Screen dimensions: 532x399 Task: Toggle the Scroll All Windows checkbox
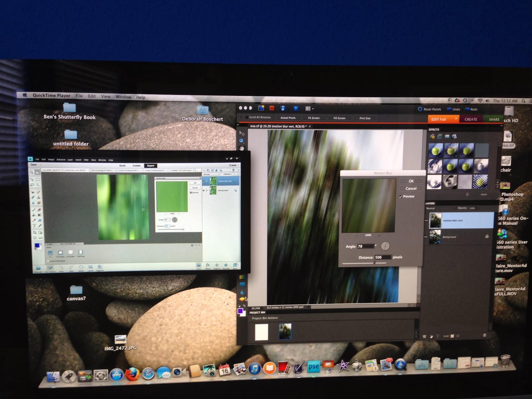click(x=246, y=117)
